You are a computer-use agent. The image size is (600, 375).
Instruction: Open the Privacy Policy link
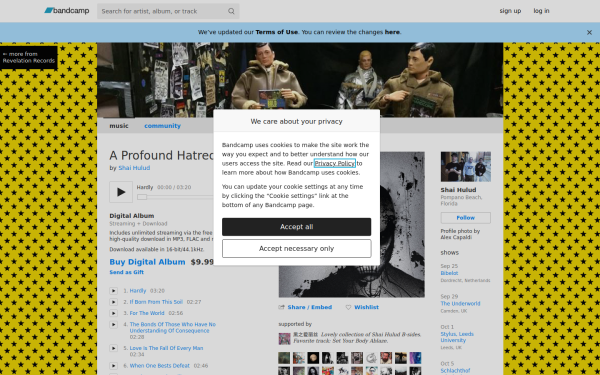click(335, 163)
